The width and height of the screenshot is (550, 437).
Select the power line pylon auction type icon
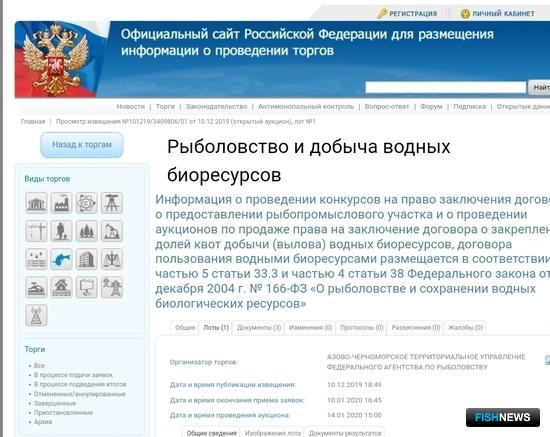click(x=112, y=287)
